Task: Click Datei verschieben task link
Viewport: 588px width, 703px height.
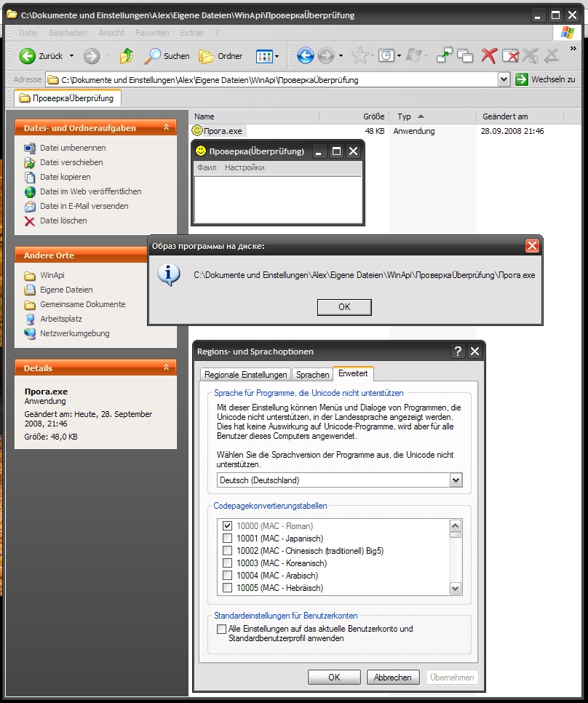Action: point(63,162)
